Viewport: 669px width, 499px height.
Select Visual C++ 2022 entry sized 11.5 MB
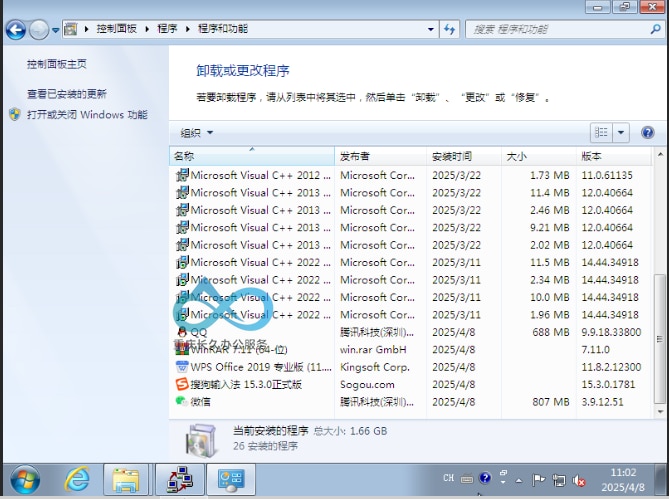[410, 262]
